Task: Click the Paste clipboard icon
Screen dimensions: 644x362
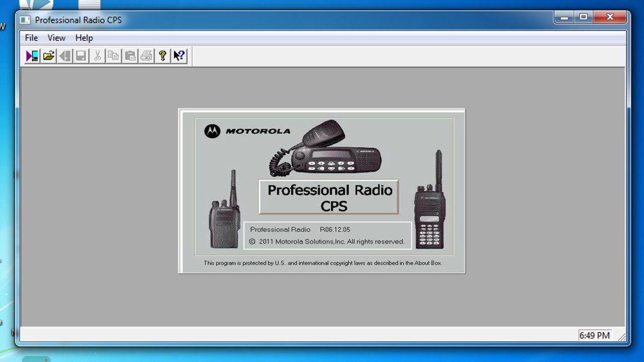Action: coord(130,56)
